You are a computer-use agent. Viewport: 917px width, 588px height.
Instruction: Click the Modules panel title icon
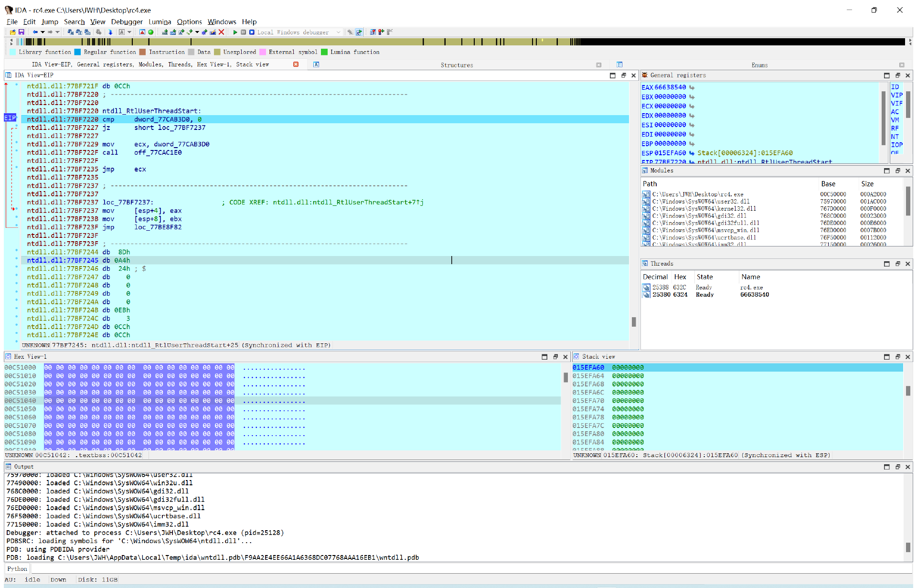pyautogui.click(x=645, y=171)
